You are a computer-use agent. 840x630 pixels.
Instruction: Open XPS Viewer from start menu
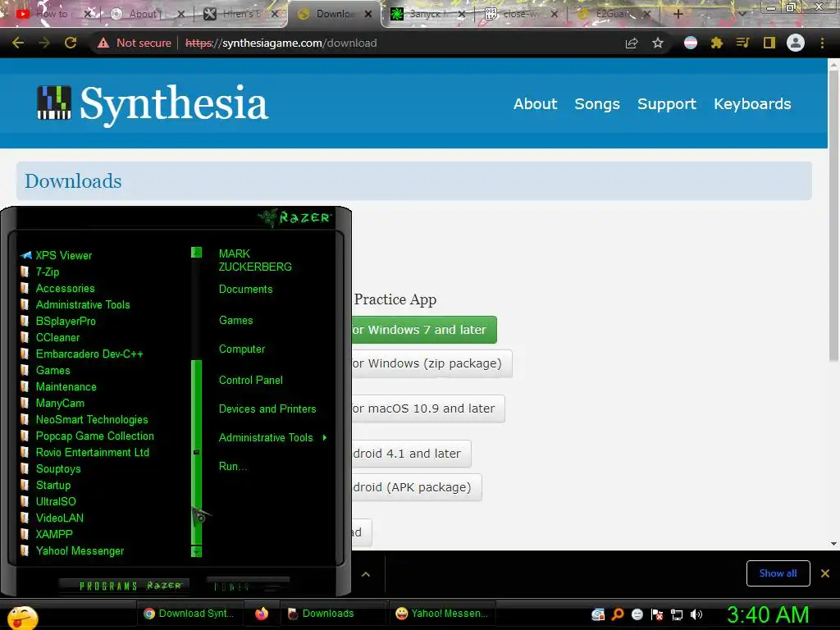tap(64, 256)
